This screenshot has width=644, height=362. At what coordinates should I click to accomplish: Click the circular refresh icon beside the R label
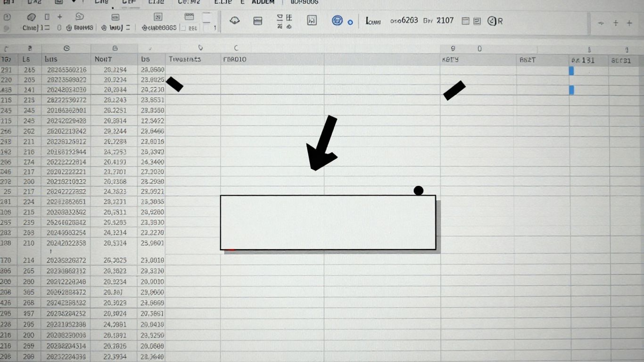(x=491, y=21)
